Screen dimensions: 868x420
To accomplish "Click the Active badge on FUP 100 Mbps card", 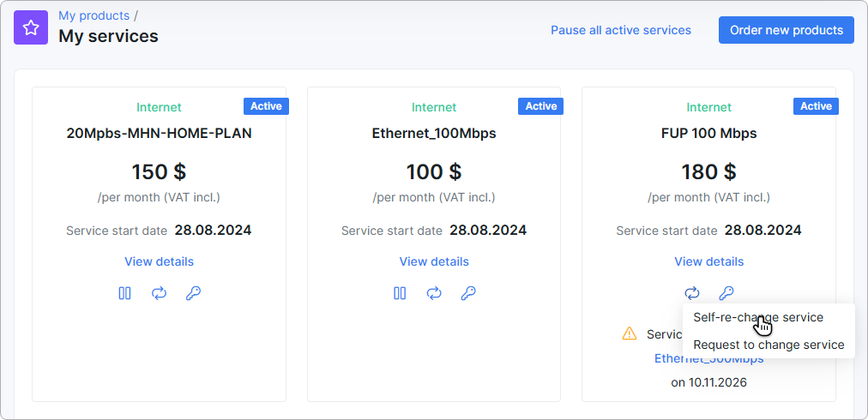I will click(816, 106).
